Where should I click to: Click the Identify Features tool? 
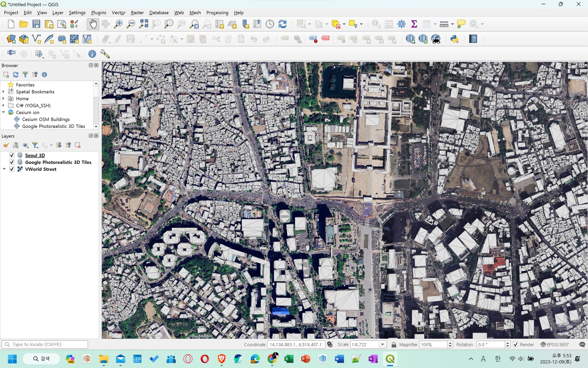pyautogui.click(x=376, y=24)
